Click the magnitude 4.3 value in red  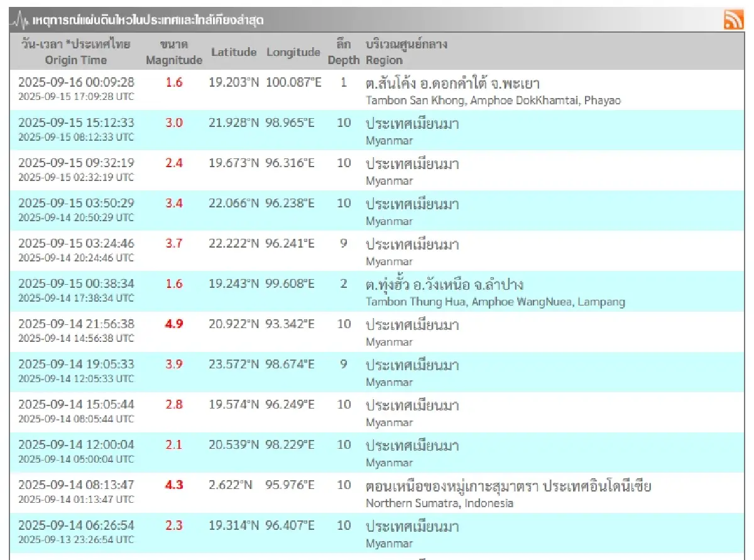pos(174,485)
